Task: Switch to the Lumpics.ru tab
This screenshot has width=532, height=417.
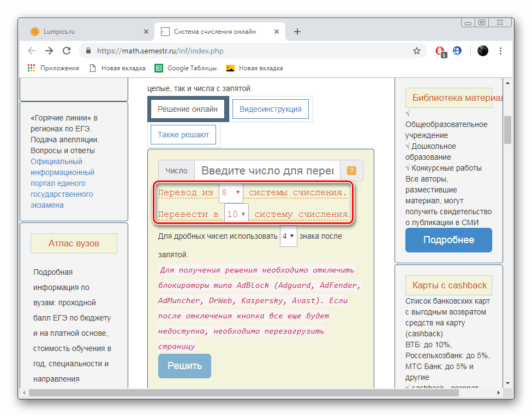Action: point(89,32)
